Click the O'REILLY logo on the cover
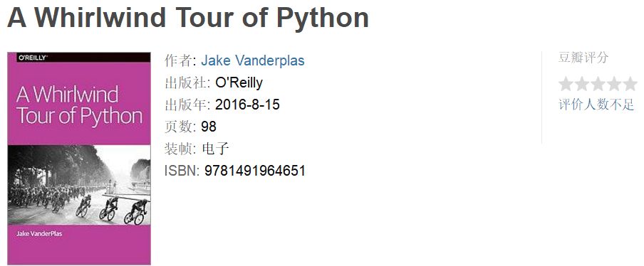 [33, 58]
